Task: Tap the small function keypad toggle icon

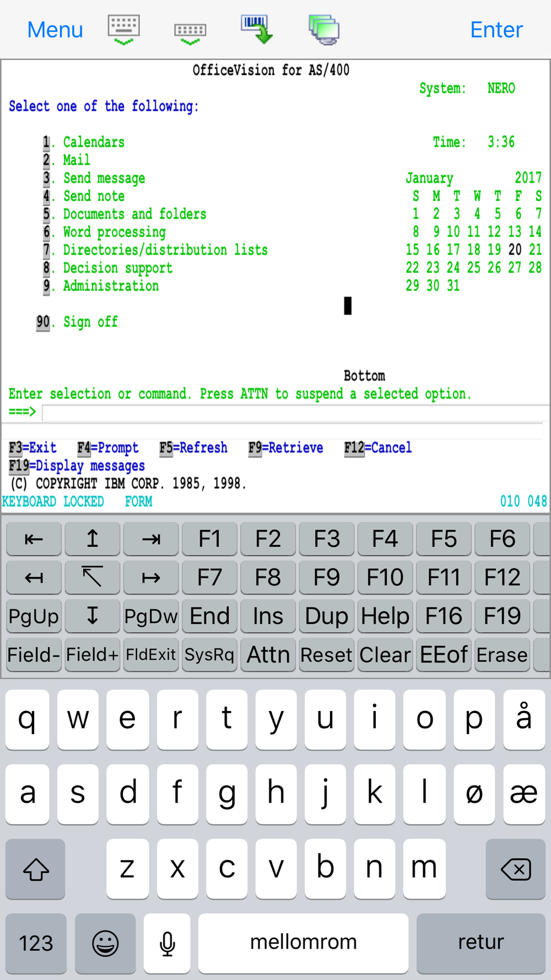Action: point(190,34)
